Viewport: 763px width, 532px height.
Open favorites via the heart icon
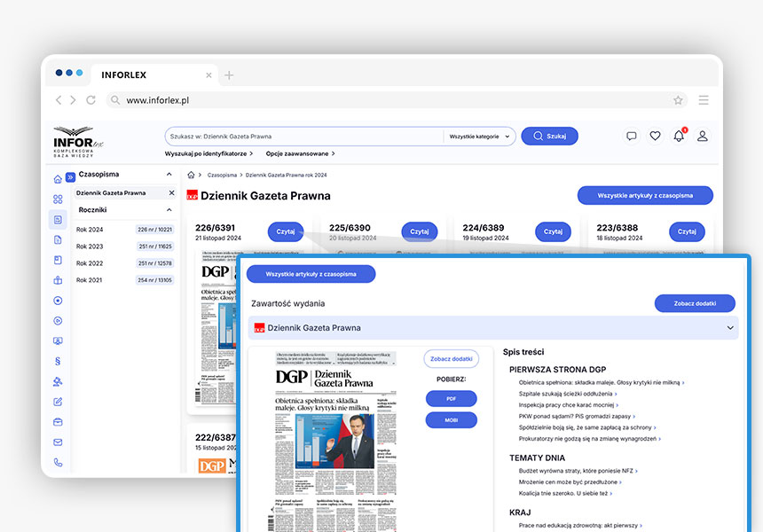click(x=655, y=137)
